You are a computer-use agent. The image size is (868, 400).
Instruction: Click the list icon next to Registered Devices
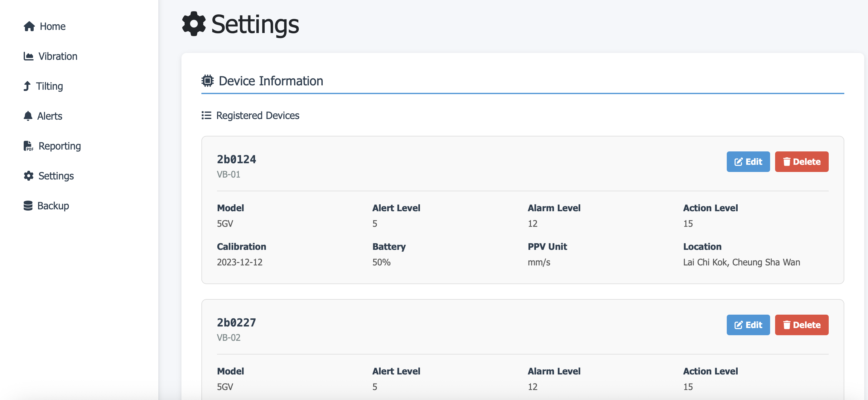pyautogui.click(x=206, y=116)
